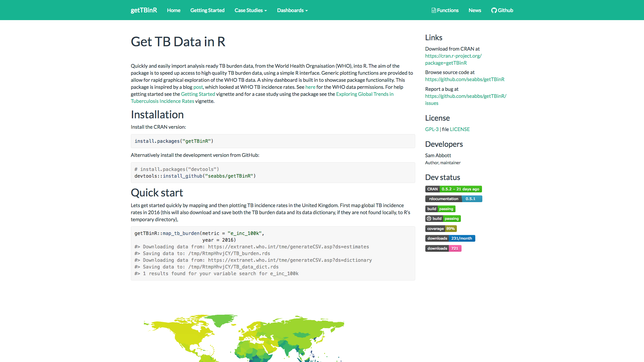Click the getTBinR brand logo

144,10
